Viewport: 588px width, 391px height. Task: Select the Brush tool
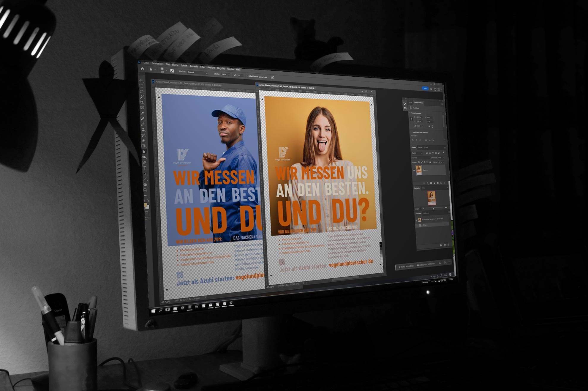143,124
